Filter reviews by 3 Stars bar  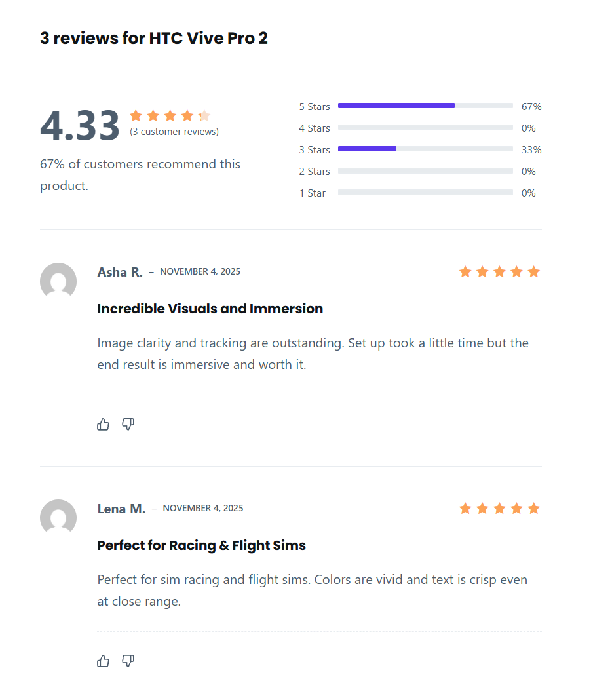tap(425, 149)
